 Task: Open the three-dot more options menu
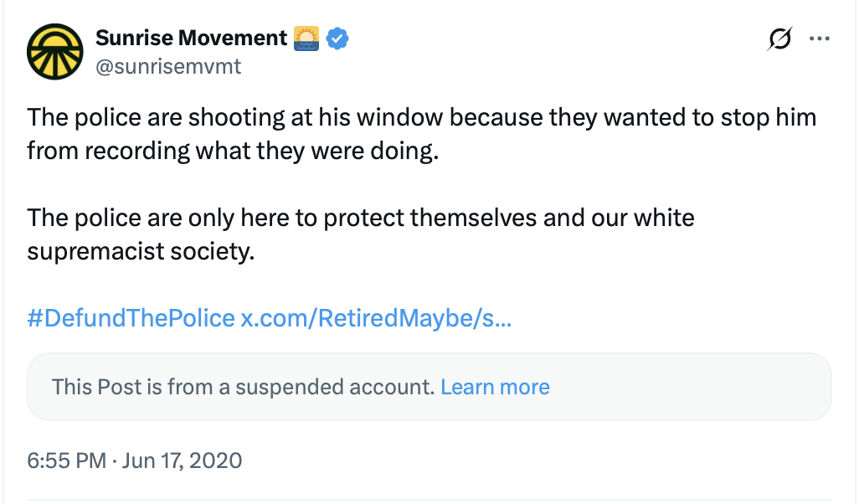click(820, 39)
